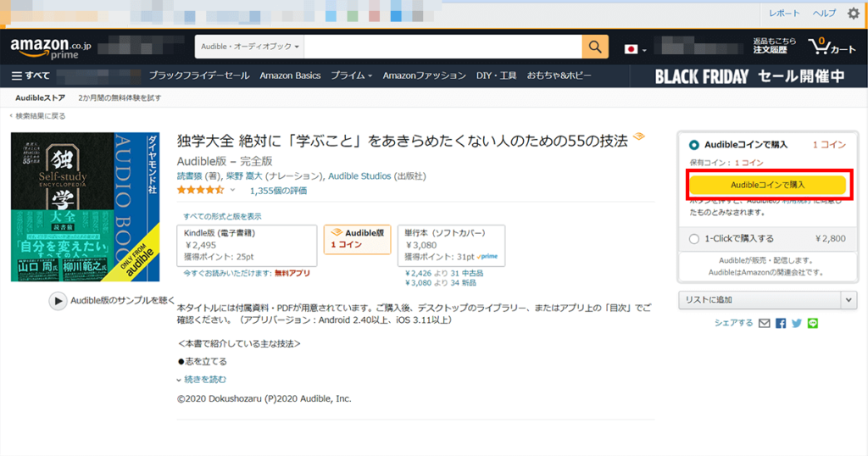This screenshot has width=868, height=456.
Task: Open DIY・工具 nav item
Action: 496,75
